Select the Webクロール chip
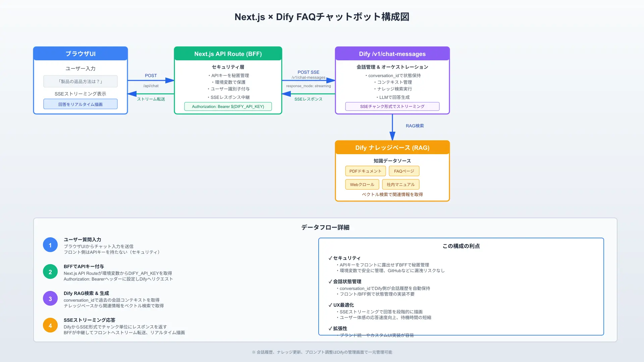This screenshot has width=644, height=362. tap(362, 184)
